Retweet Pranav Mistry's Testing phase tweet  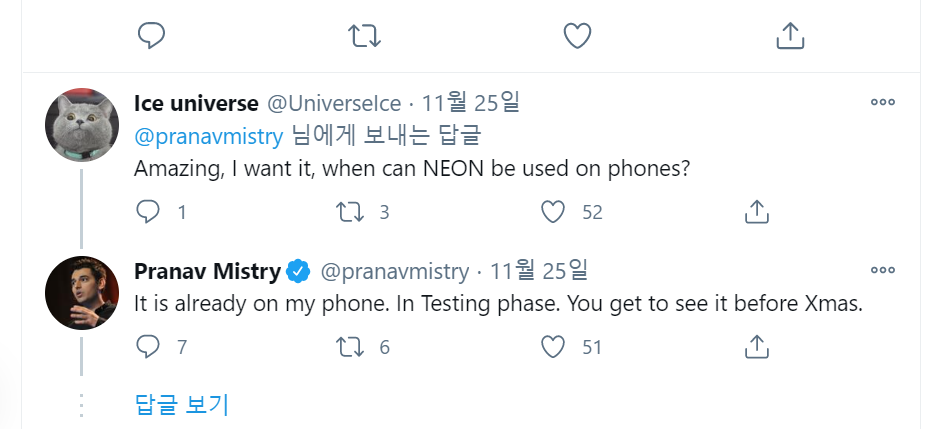(x=349, y=347)
